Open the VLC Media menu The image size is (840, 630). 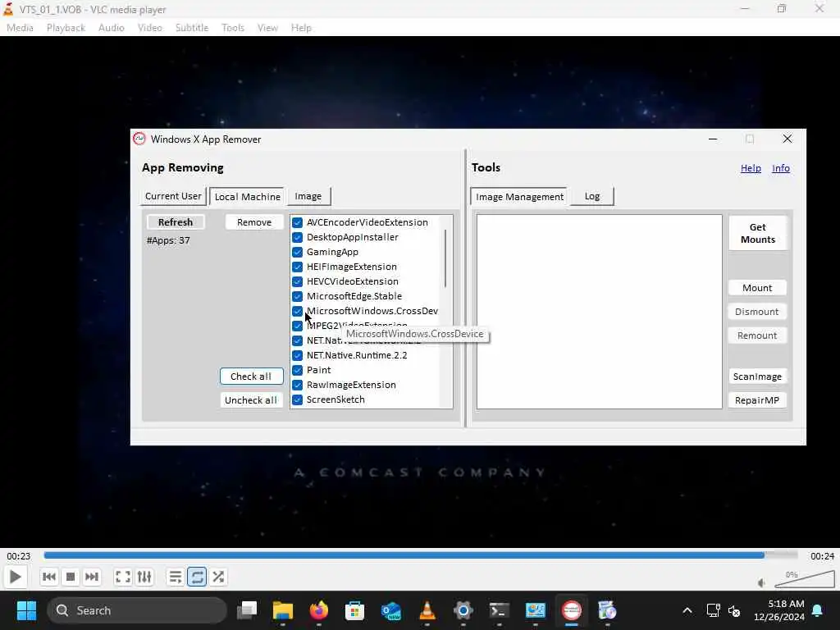pyautogui.click(x=20, y=28)
